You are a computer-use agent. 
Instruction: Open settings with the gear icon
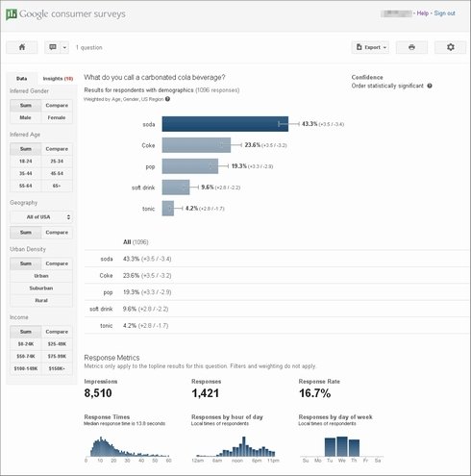451,47
